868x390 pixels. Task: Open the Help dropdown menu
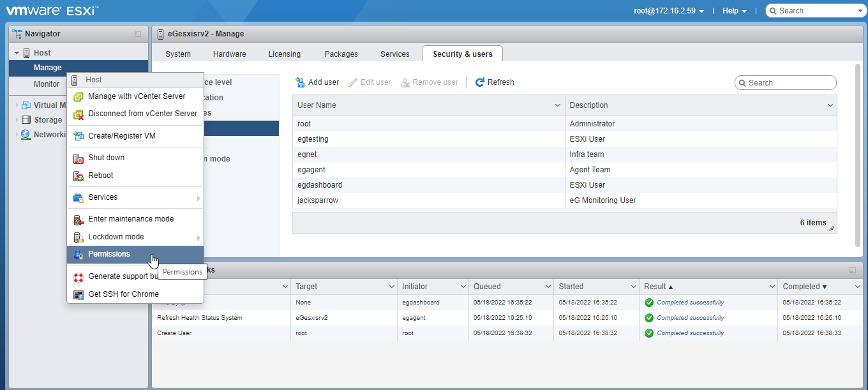pos(734,11)
